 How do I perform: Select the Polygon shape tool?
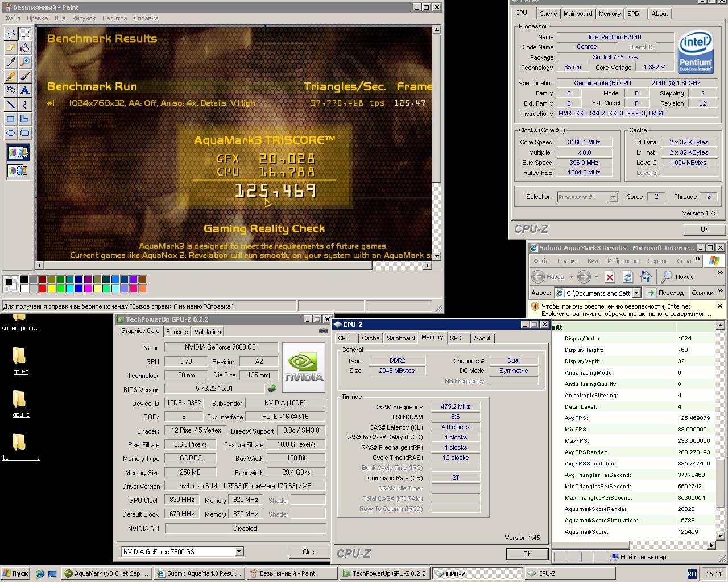tap(25, 119)
